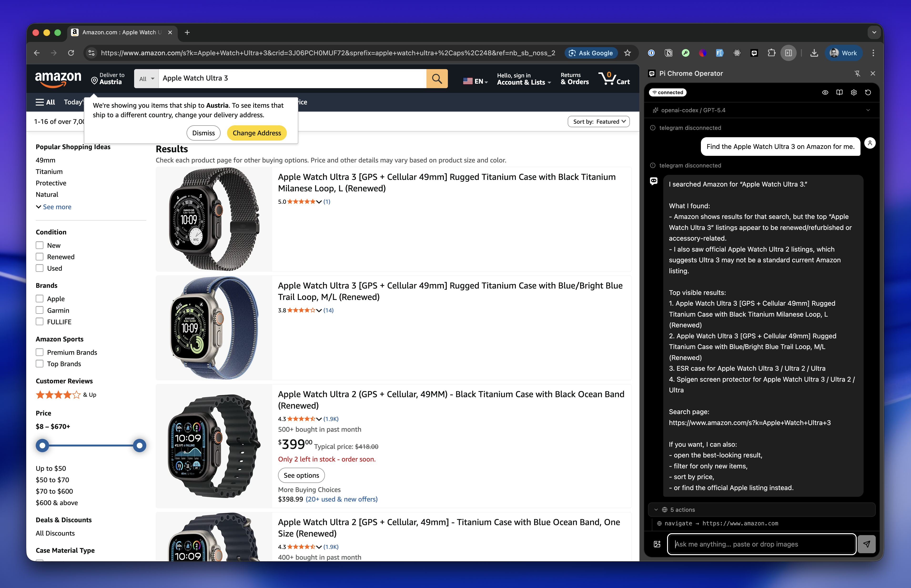Toggle the Chrome side panel icon
This screenshot has width=911, height=588.
tap(789, 53)
